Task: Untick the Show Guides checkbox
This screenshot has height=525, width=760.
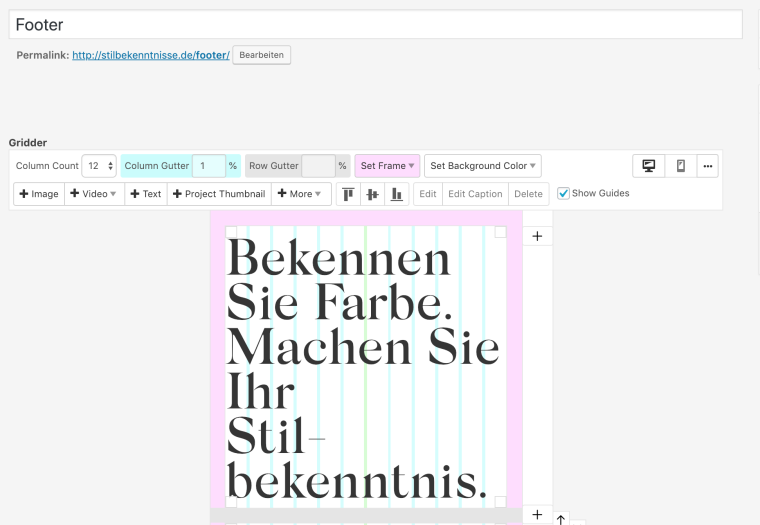Action: click(x=563, y=193)
